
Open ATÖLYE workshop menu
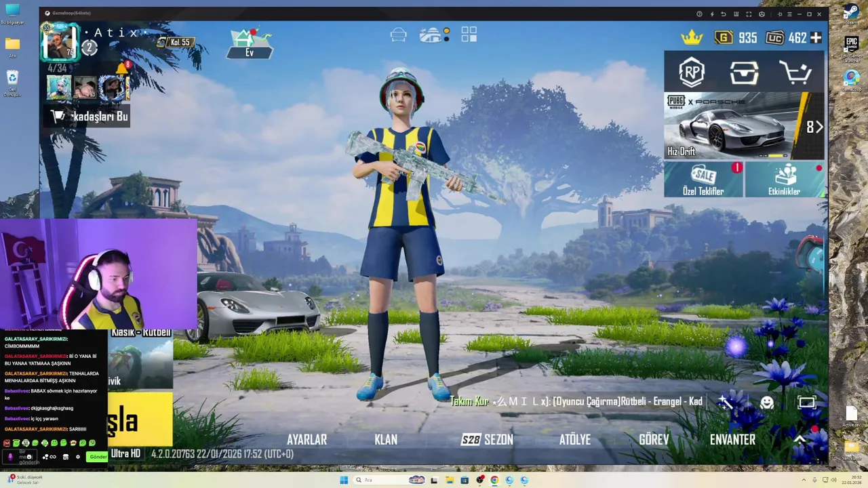pyautogui.click(x=575, y=439)
